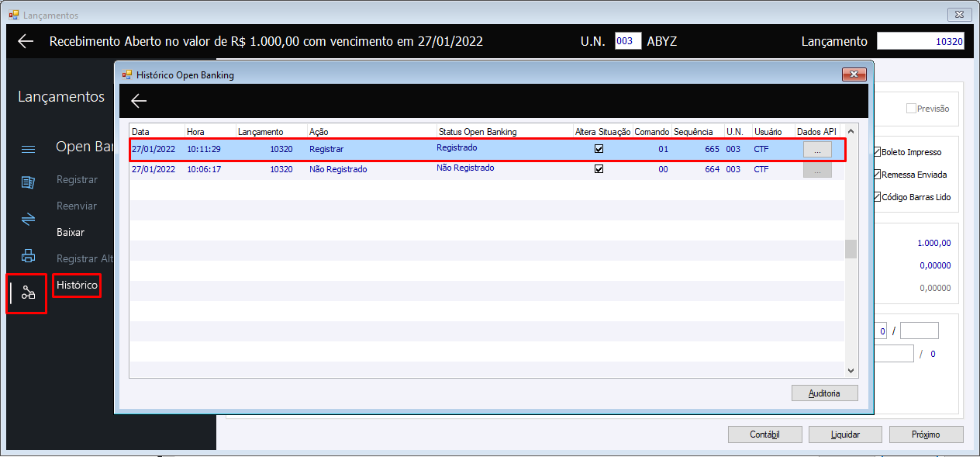The height and width of the screenshot is (457, 980).
Task: Open Dados API button for sequence 665
Action: 817,149
